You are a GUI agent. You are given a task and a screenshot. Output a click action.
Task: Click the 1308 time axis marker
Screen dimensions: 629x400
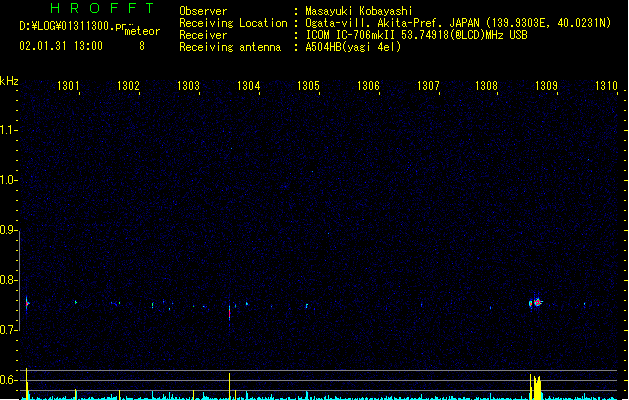point(486,86)
